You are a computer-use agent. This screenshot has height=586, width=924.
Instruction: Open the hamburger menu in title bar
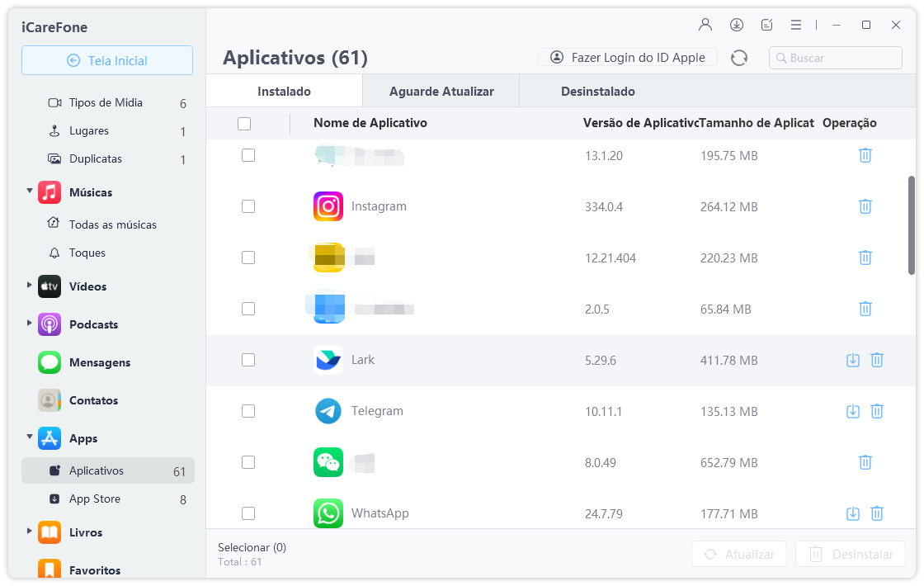[796, 25]
